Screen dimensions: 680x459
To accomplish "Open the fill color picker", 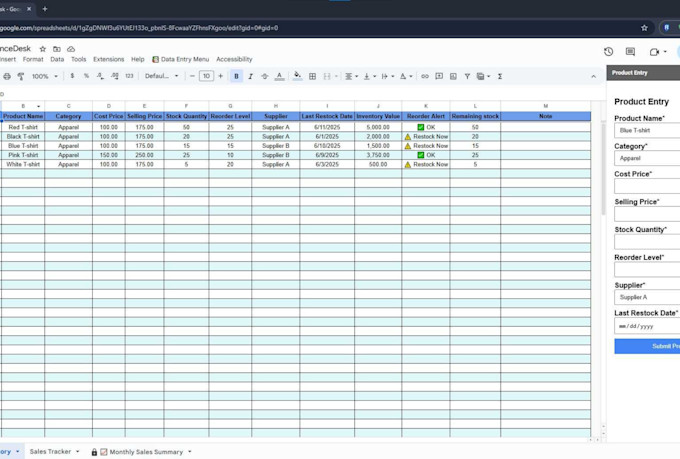I will coord(298,76).
